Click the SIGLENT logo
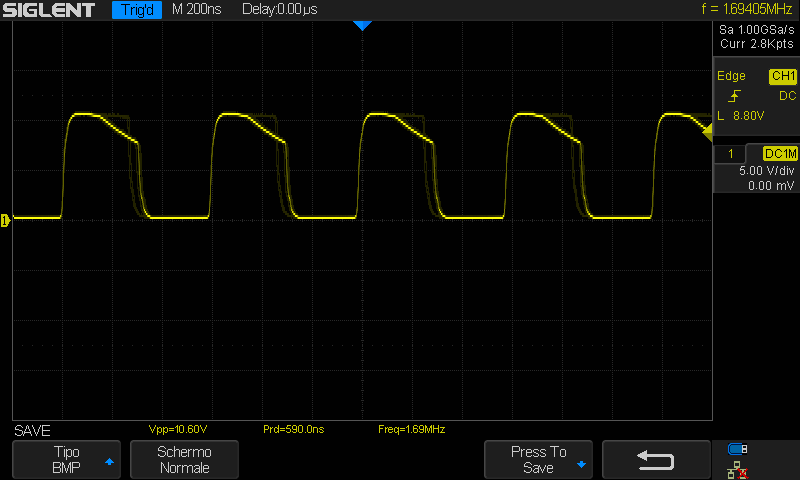The height and width of the screenshot is (480, 800). pyautogui.click(x=49, y=10)
